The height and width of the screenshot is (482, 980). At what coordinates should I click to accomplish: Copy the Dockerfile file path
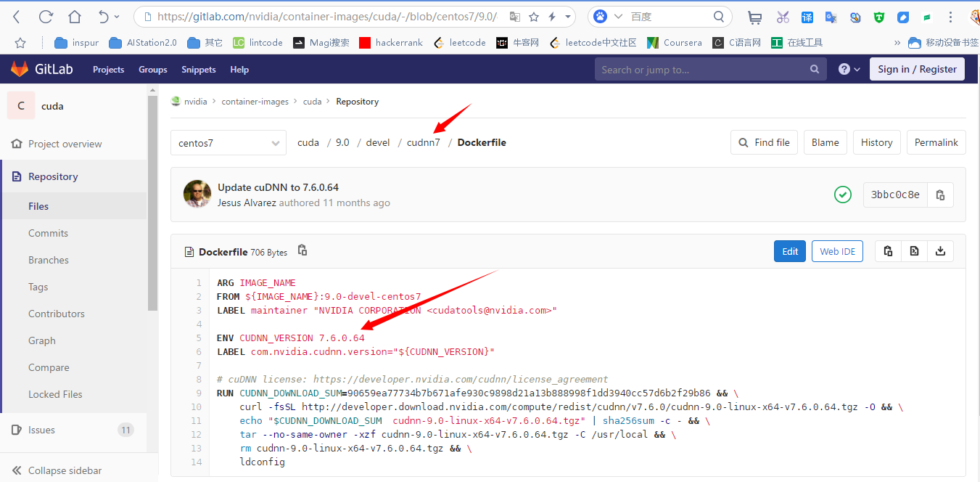click(302, 250)
